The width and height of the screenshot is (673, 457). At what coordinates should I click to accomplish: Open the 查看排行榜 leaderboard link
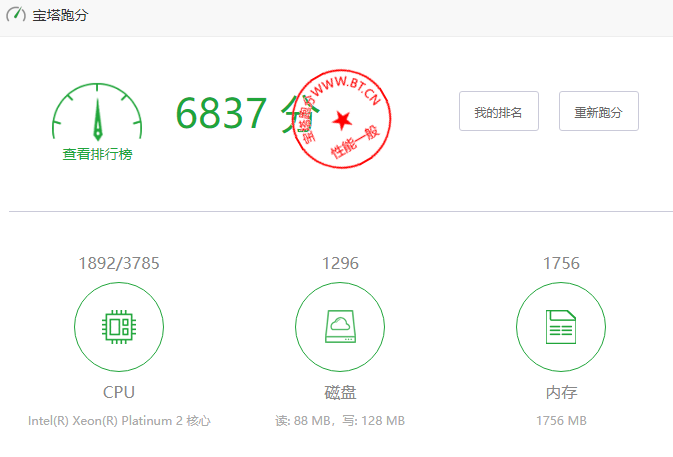[x=97, y=154]
